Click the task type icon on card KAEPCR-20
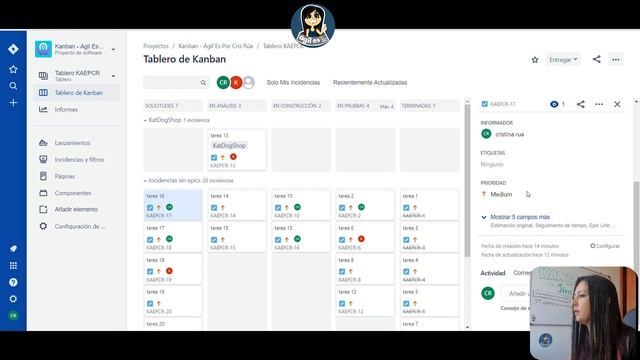The height and width of the screenshot is (360, 640). click(x=150, y=304)
